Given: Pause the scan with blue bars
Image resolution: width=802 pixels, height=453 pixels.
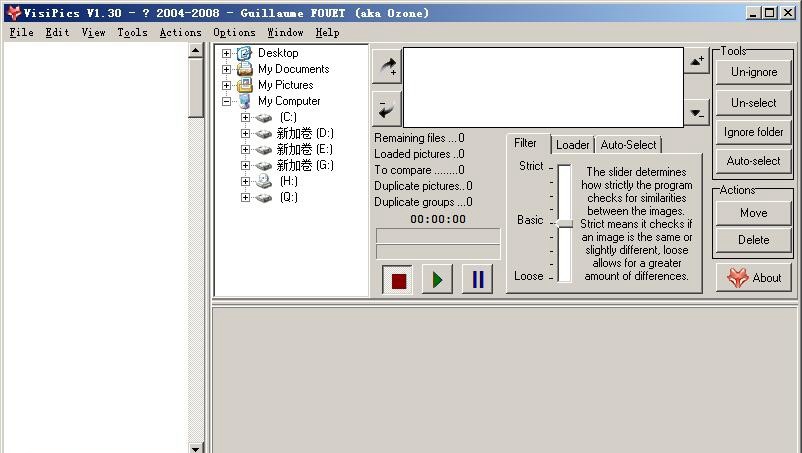Looking at the screenshot, I should pyautogui.click(x=477, y=280).
